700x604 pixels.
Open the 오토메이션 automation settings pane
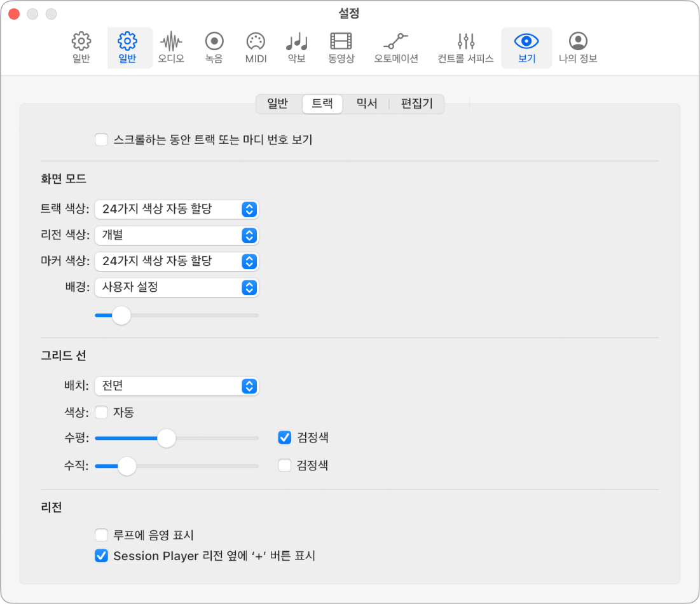coord(396,48)
